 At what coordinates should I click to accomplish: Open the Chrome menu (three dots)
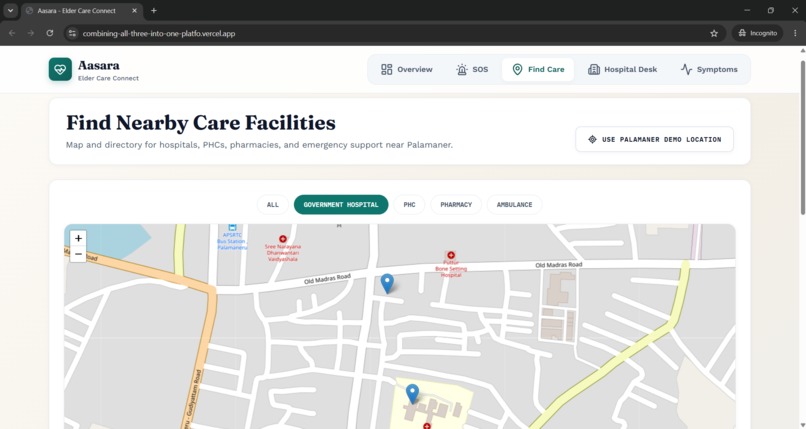795,33
